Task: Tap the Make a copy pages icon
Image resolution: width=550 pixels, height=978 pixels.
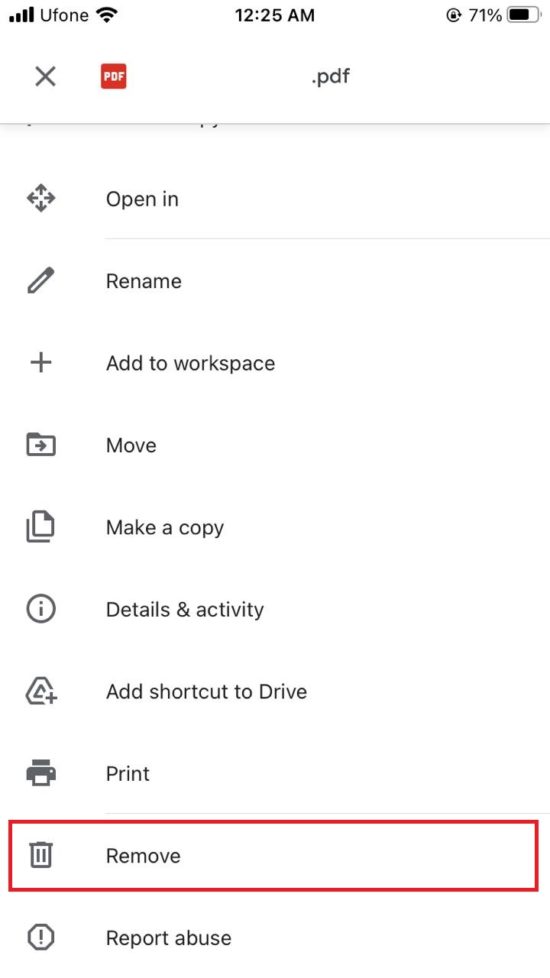Action: pyautogui.click(x=41, y=528)
